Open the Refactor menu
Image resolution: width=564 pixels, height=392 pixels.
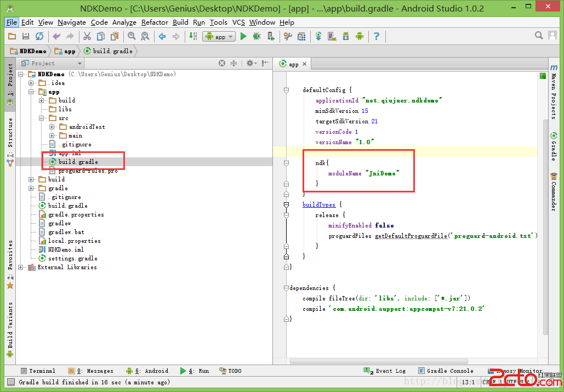click(155, 22)
